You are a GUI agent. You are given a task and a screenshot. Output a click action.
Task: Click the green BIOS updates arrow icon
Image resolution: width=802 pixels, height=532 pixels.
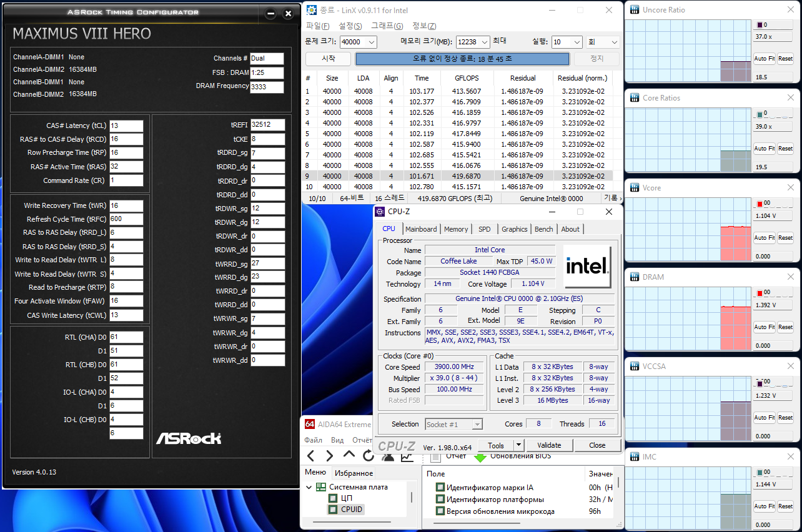[480, 457]
